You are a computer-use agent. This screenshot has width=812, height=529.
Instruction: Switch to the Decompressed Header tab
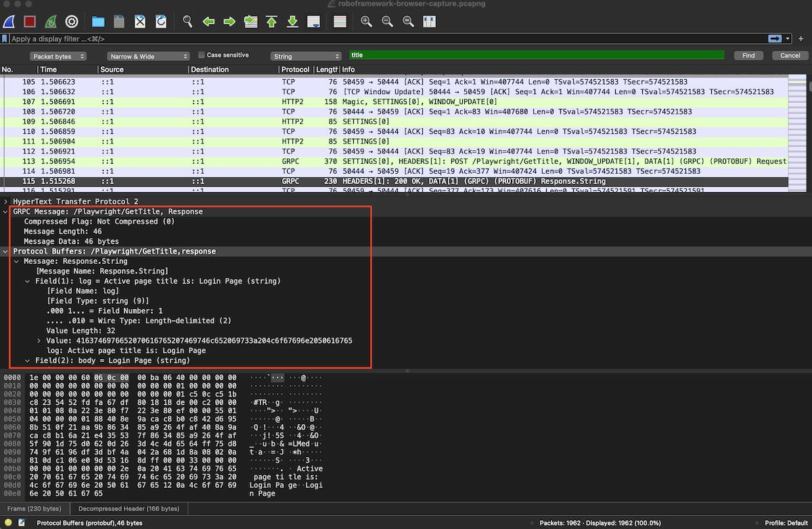click(128, 509)
